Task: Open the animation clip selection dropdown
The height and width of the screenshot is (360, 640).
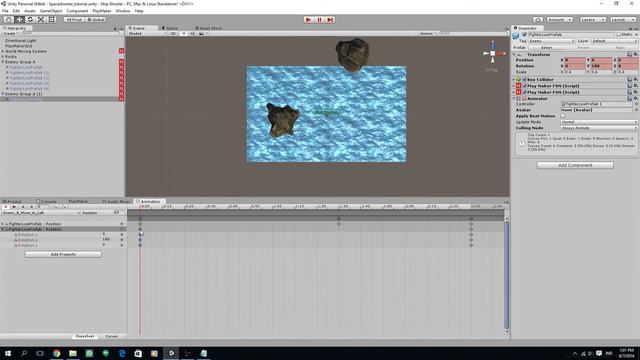Action: coord(41,213)
